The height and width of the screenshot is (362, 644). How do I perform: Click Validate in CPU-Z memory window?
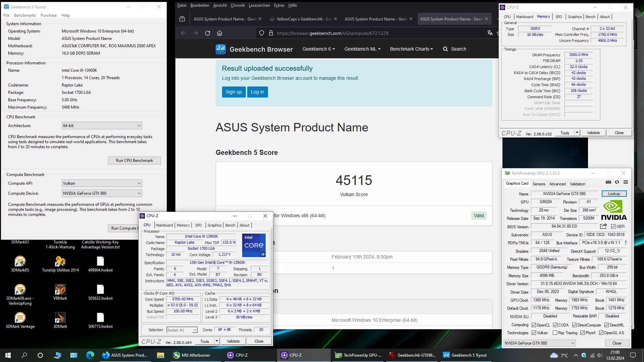pyautogui.click(x=593, y=133)
